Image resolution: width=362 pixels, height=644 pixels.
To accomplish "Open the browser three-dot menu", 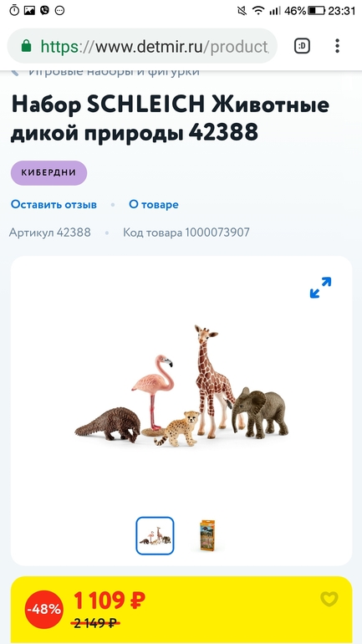I will pyautogui.click(x=337, y=46).
